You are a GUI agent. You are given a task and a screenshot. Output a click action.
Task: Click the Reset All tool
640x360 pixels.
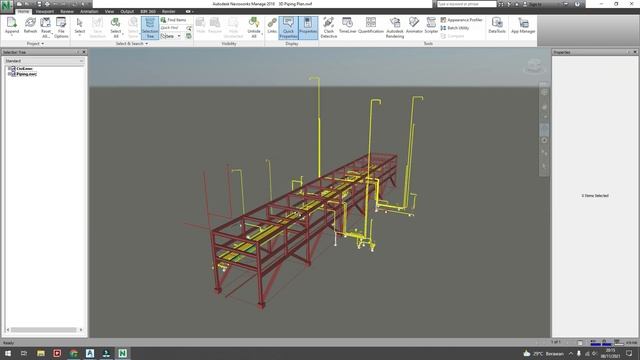[x=46, y=27]
